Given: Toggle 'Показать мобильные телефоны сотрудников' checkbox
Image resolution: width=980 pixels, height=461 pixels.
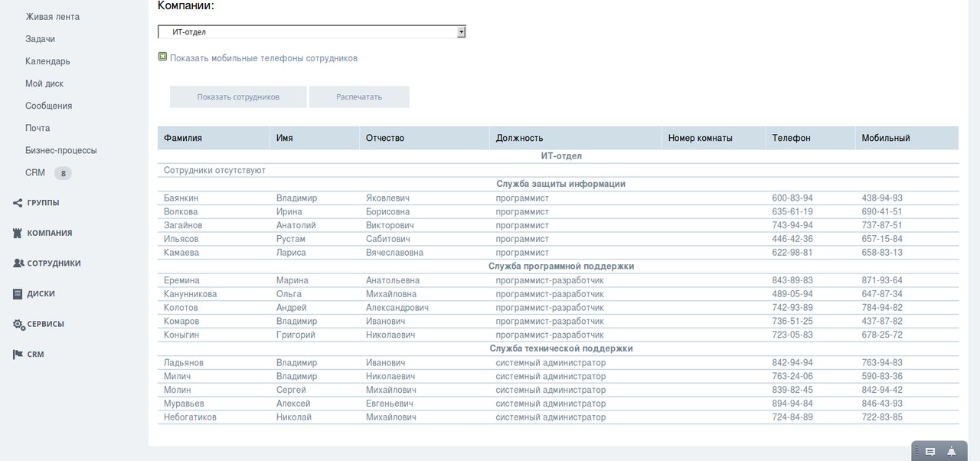Looking at the screenshot, I should point(162,56).
